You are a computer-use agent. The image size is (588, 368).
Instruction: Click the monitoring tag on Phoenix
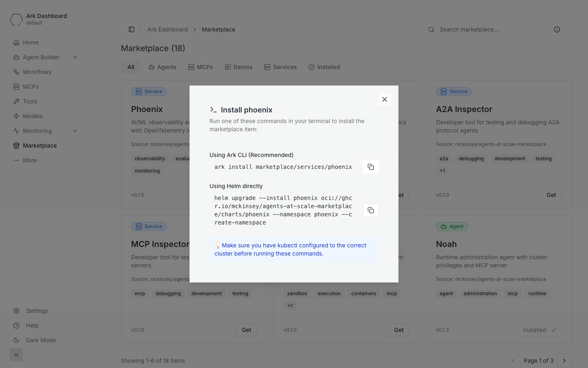click(x=147, y=171)
